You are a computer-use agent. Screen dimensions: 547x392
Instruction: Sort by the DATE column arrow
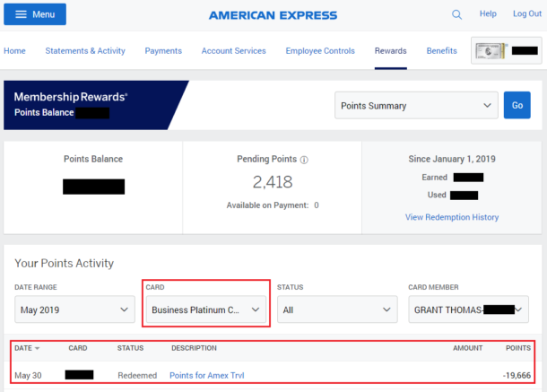click(x=38, y=348)
